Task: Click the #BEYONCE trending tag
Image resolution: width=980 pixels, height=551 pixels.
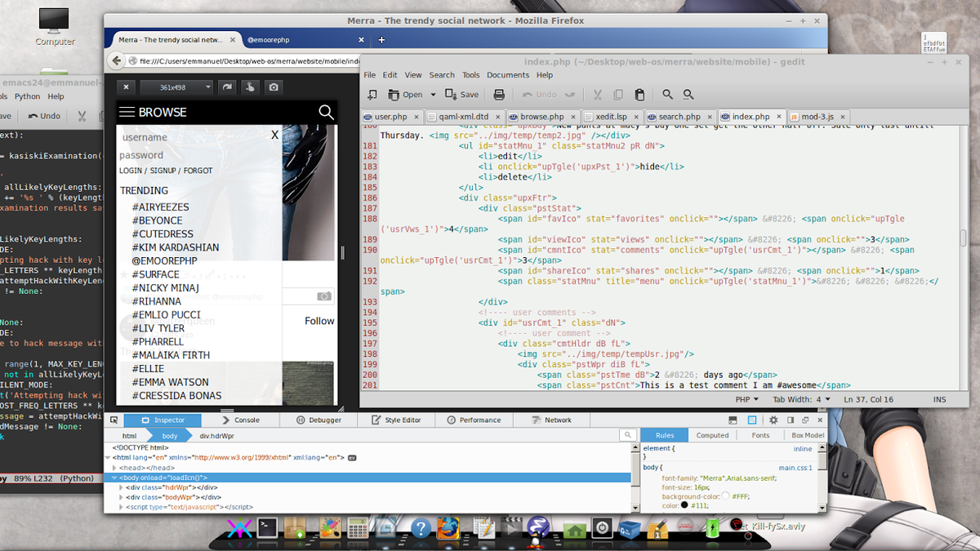Action: point(157,220)
